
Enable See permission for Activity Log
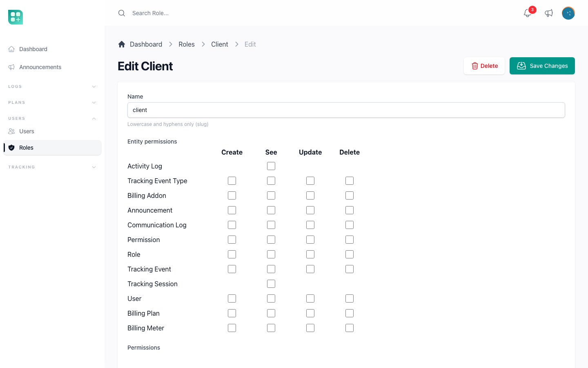point(271,166)
